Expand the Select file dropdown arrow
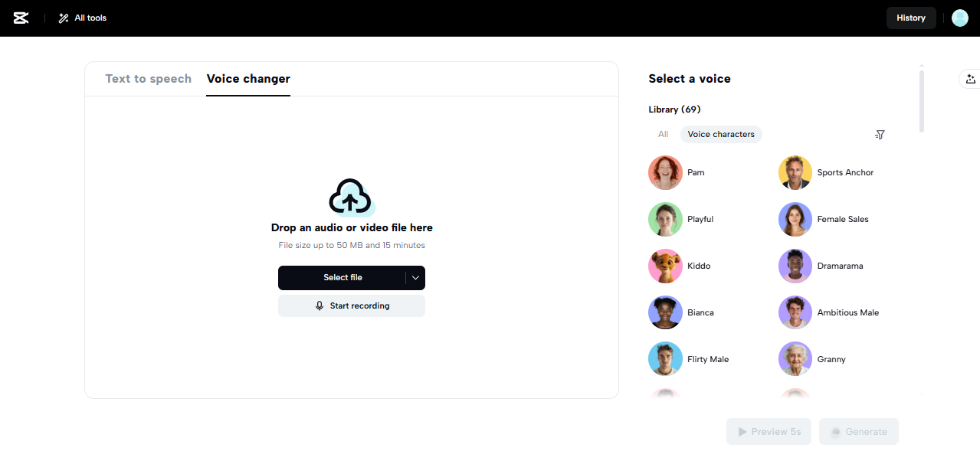The width and height of the screenshot is (980, 464). click(415, 277)
